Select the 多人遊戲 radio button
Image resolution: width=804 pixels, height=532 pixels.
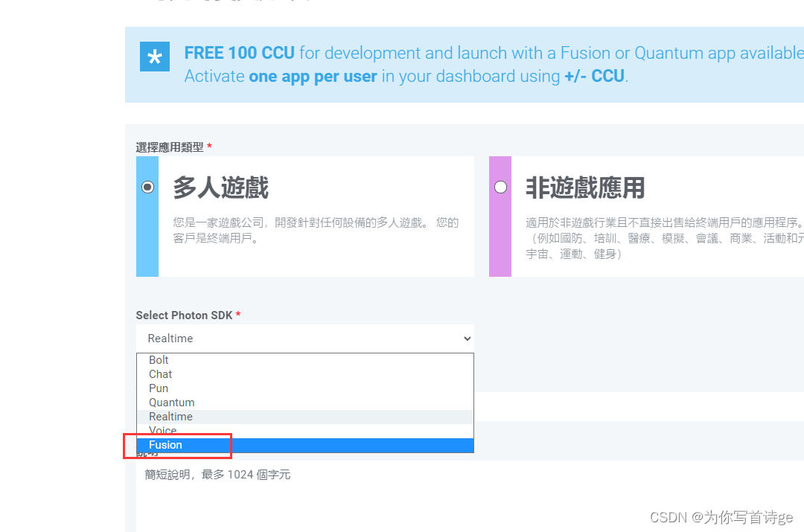[x=147, y=187]
